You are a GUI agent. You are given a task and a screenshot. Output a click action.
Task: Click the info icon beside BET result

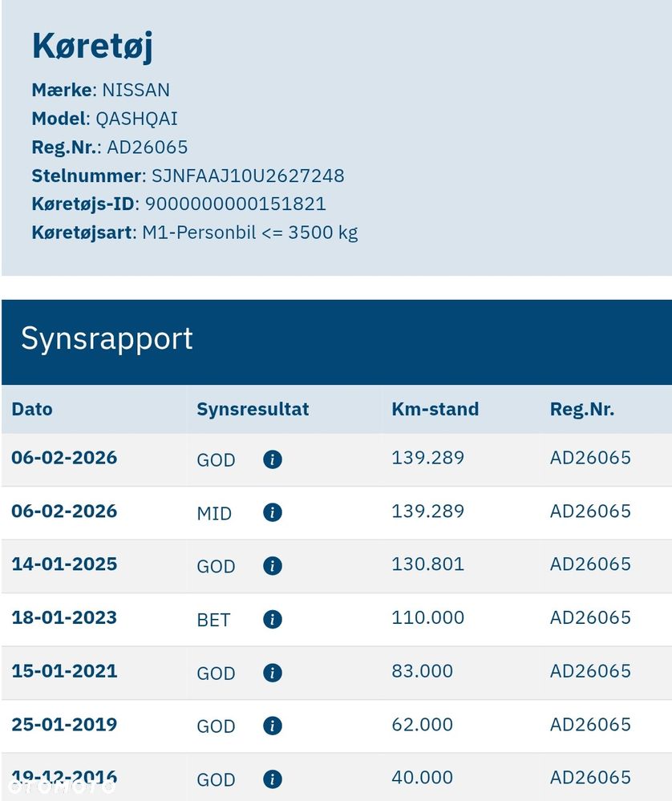[x=273, y=619]
